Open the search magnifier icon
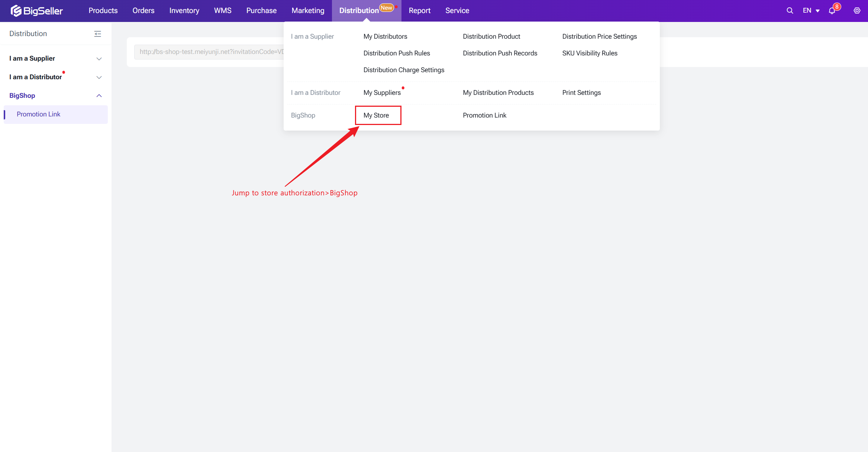Image resolution: width=868 pixels, height=452 pixels. tap(790, 11)
